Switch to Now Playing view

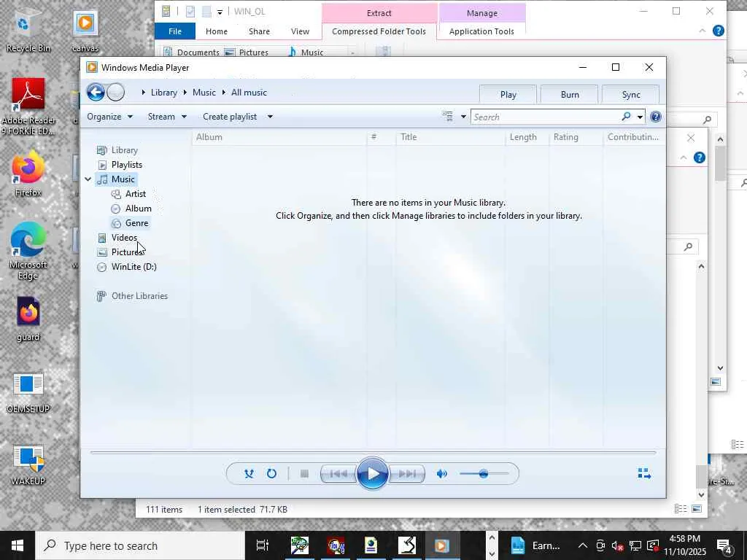[644, 473]
